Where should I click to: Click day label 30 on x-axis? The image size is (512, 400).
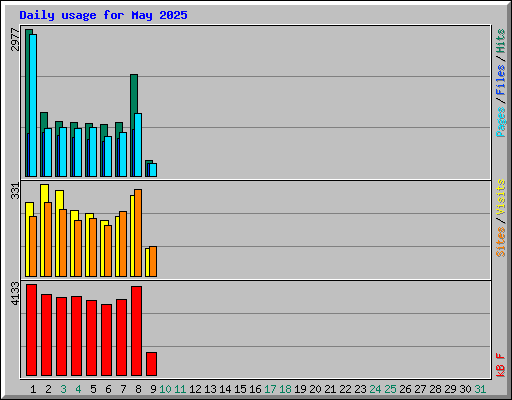(465, 389)
